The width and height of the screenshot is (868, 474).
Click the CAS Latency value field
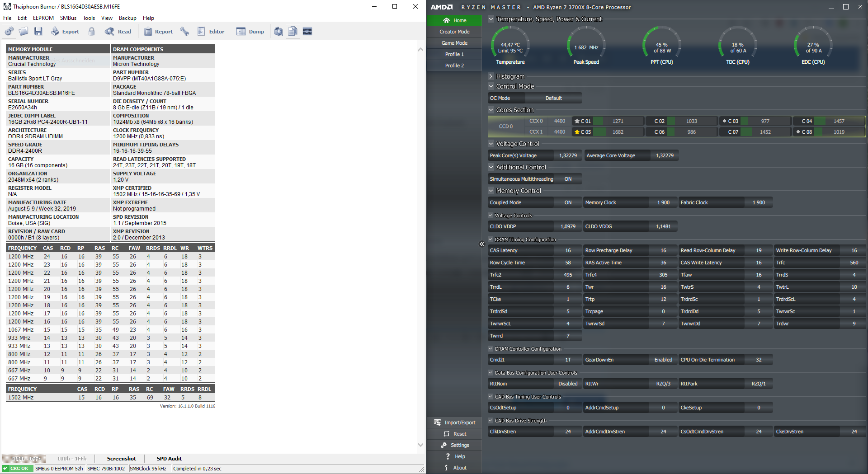coord(568,250)
